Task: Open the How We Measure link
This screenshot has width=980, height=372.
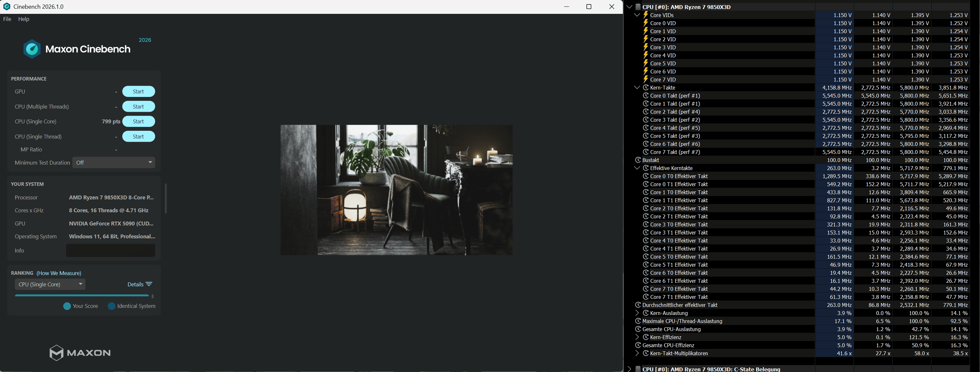Action: click(59, 273)
